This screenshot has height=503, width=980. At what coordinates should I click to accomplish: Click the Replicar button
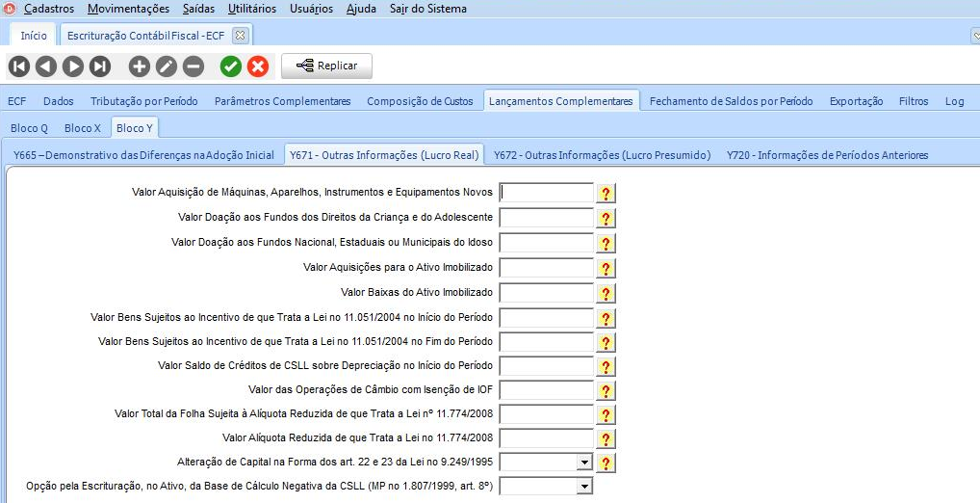click(x=327, y=66)
